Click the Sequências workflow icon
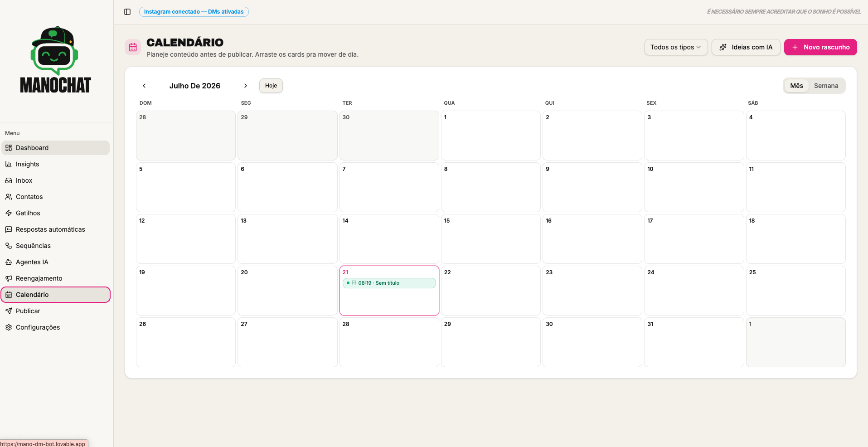The image size is (868, 447). point(9,246)
